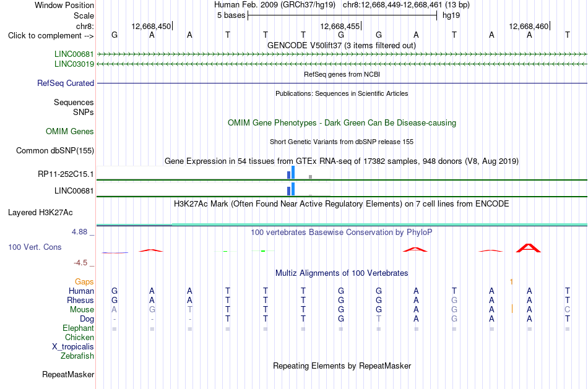Open 'Publications: Sequences in Scientific Articles' title
588x389 pixels.
click(x=342, y=93)
